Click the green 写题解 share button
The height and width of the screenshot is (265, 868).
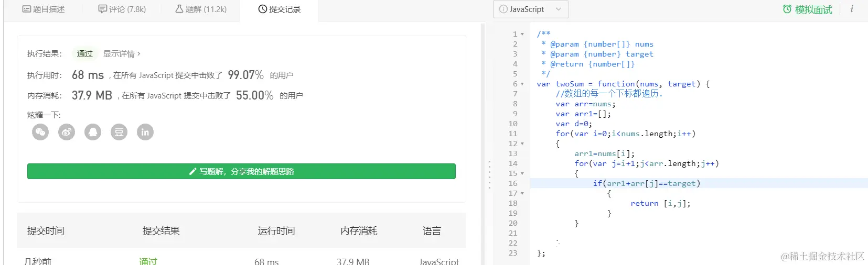tap(241, 171)
